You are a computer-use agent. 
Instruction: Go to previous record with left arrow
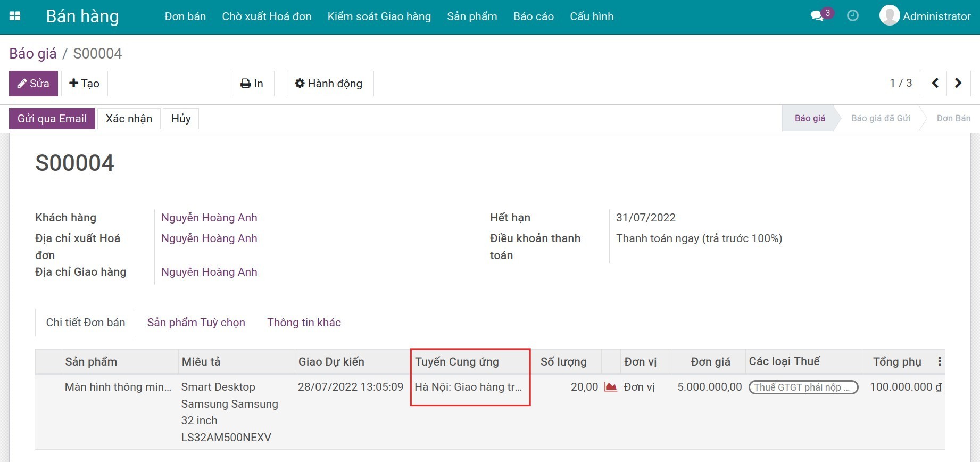[x=935, y=83]
